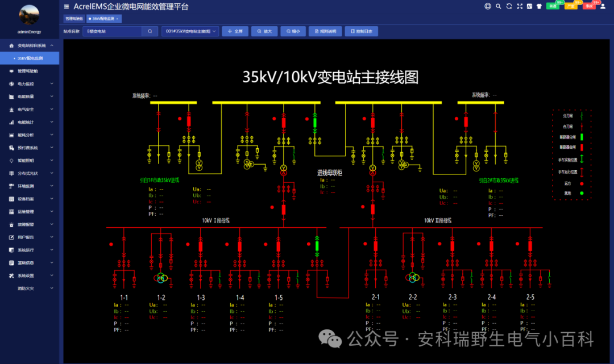Click the home icon beside 变电站综自系统
This screenshot has height=364, width=614.
pos(11,46)
